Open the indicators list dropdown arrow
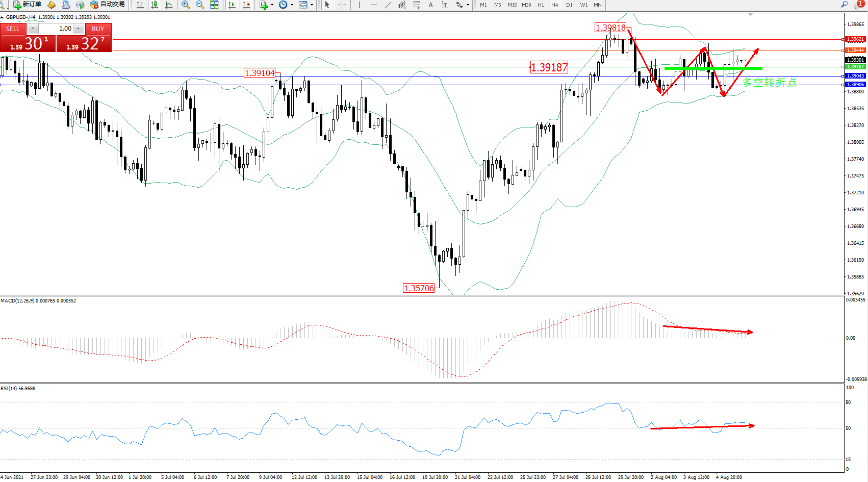This screenshot has width=868, height=482. 272,5
